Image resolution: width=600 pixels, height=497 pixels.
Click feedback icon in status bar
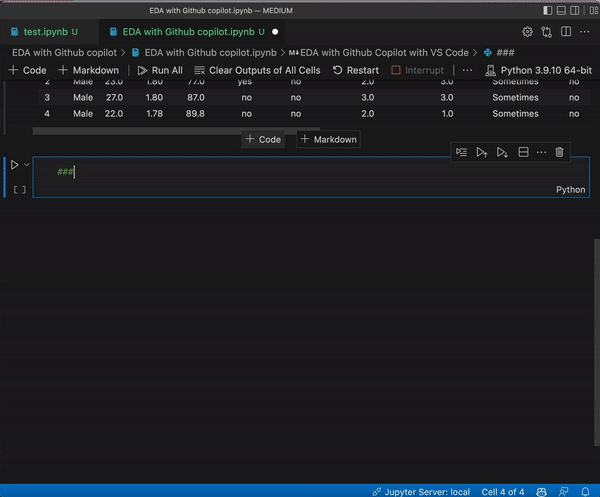(x=563, y=492)
